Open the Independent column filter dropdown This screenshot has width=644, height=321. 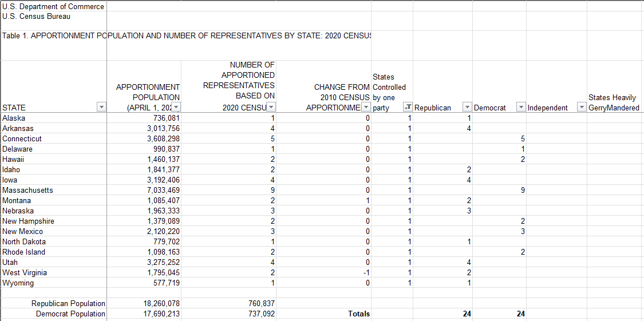tap(582, 108)
